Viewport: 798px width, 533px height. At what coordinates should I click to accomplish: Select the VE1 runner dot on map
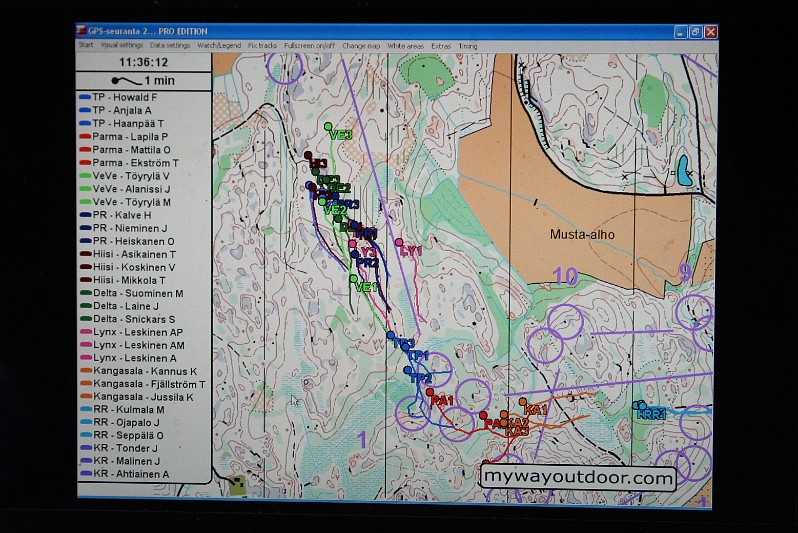click(x=354, y=279)
